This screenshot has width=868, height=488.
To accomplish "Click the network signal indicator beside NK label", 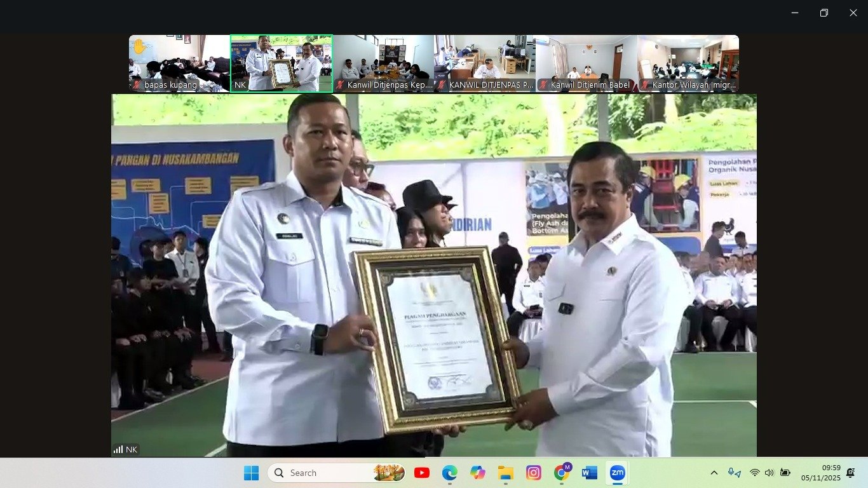I will (118, 449).
